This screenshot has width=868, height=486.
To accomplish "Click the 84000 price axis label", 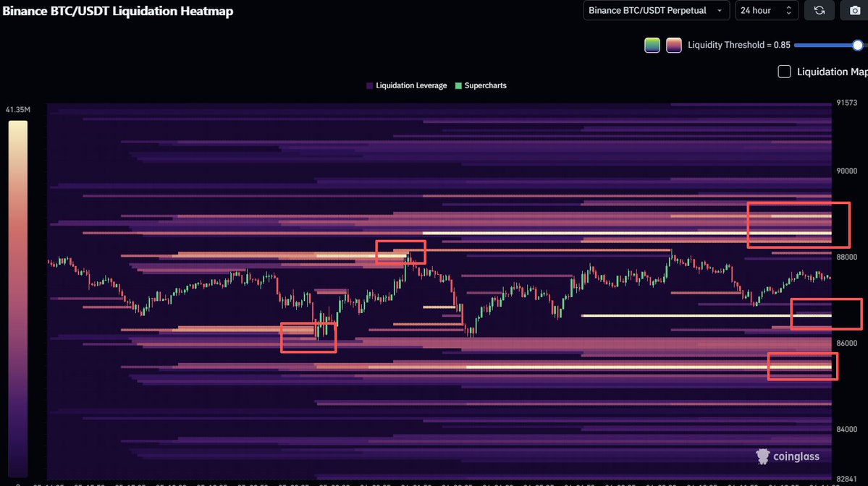I will tap(846, 430).
